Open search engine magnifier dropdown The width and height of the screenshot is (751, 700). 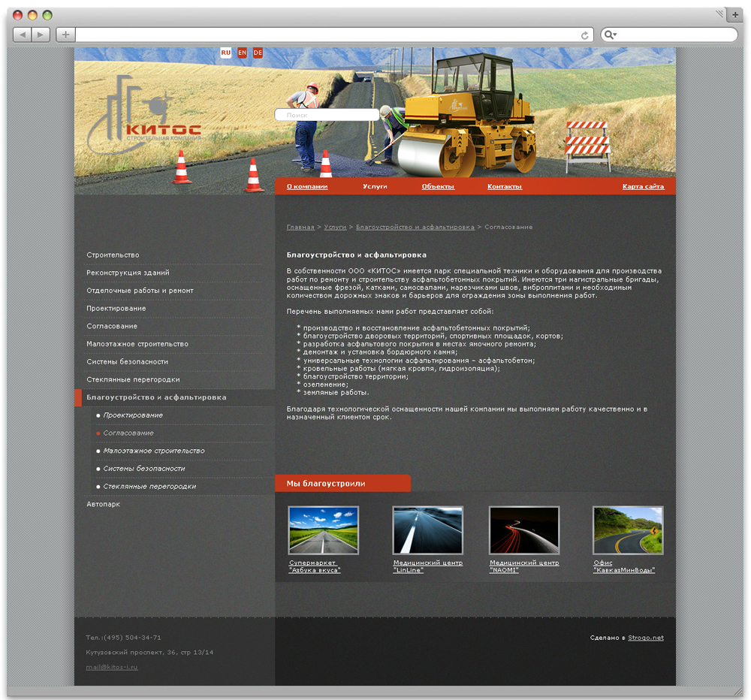(x=611, y=35)
